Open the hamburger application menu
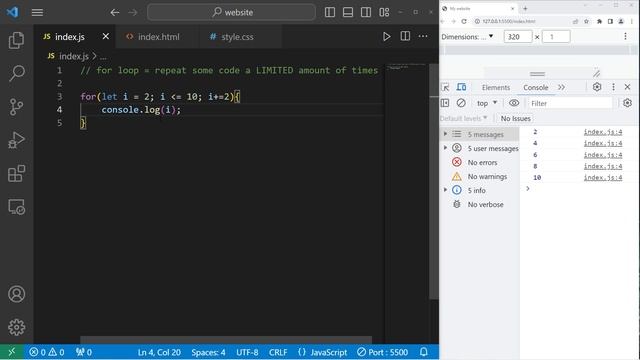Screen dimensions: 640x360 pyautogui.click(x=37, y=13)
